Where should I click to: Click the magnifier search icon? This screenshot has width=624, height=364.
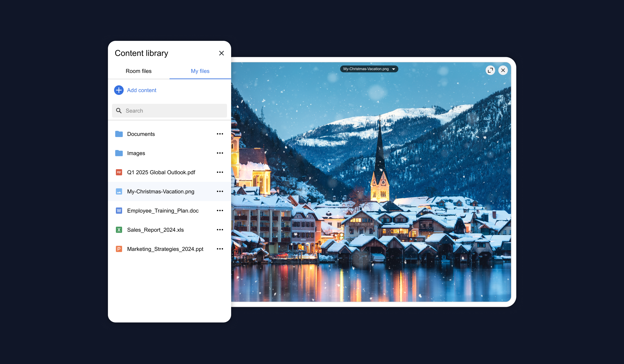click(119, 111)
